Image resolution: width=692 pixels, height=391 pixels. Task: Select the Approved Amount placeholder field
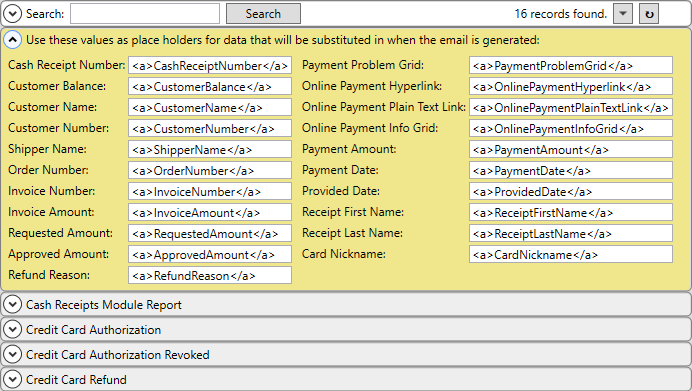210,254
